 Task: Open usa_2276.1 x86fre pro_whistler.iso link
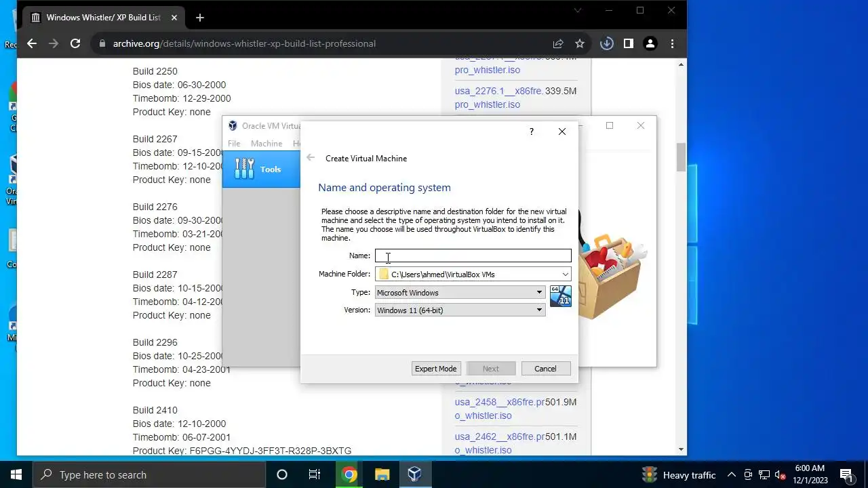click(x=499, y=98)
